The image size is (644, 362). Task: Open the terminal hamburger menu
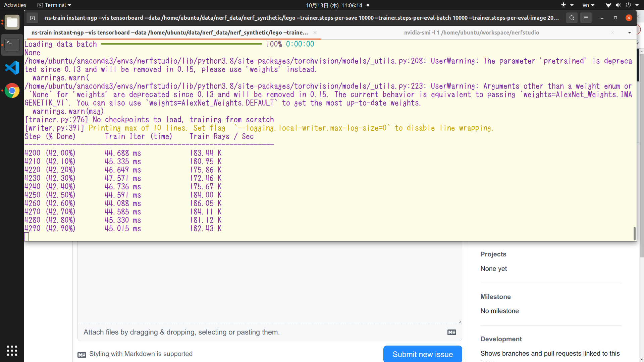(x=586, y=18)
